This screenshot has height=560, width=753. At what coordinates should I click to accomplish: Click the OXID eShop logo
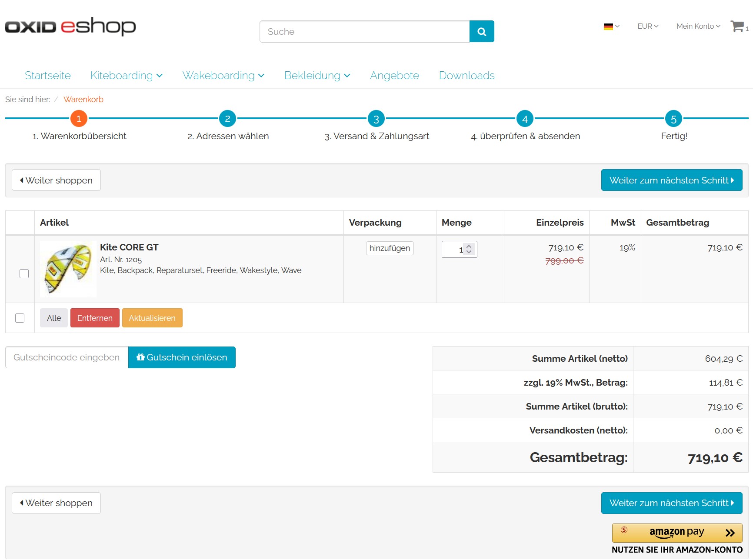point(70,27)
